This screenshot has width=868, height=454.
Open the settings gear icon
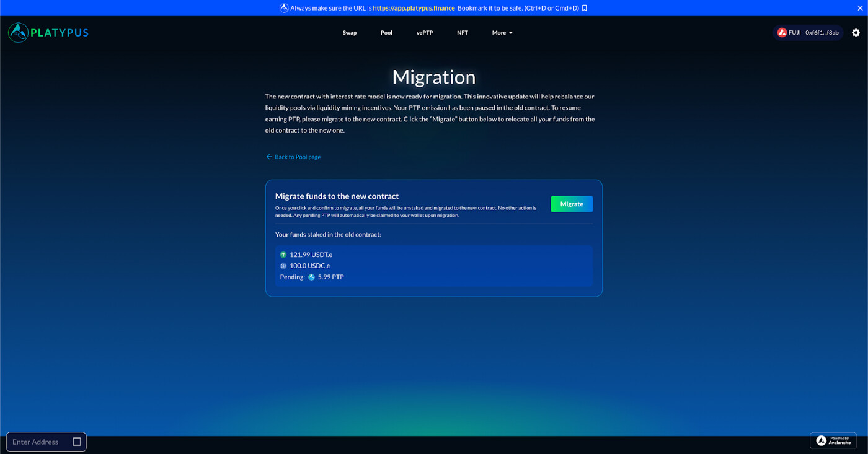(856, 33)
